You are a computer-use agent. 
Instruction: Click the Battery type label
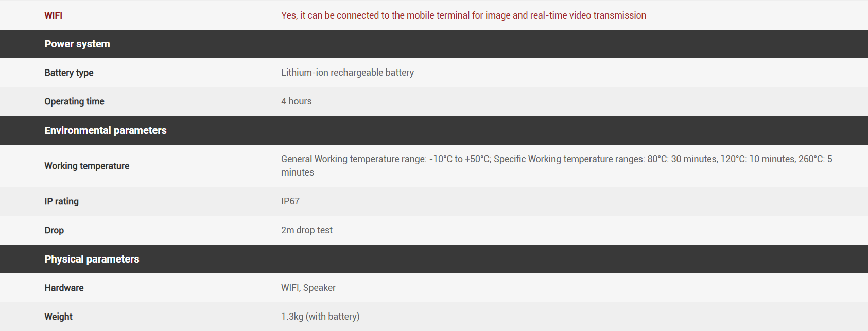coord(69,73)
